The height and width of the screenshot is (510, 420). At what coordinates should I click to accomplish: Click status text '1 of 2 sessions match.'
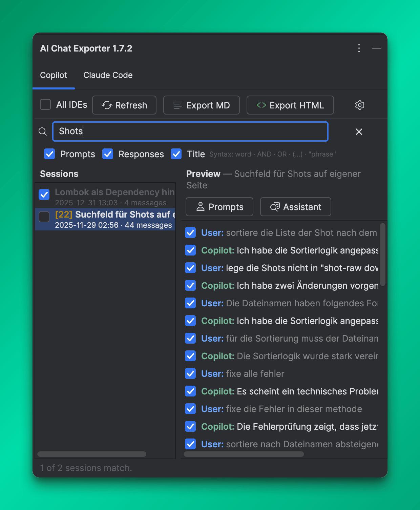click(x=86, y=468)
